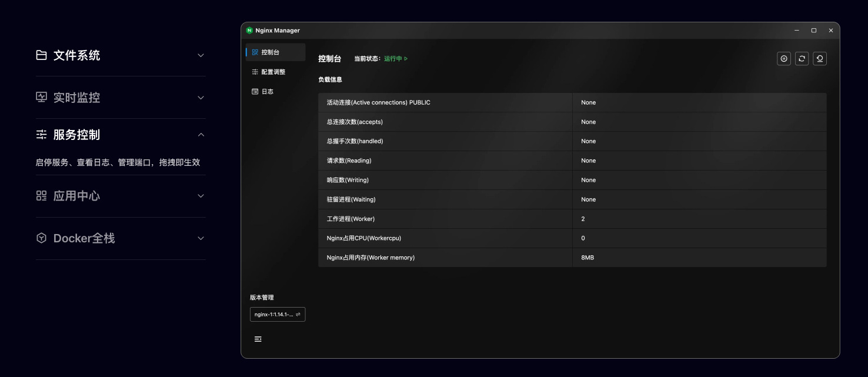Expand the 文件系统 section chevron
This screenshot has height=377, width=868.
[201, 55]
